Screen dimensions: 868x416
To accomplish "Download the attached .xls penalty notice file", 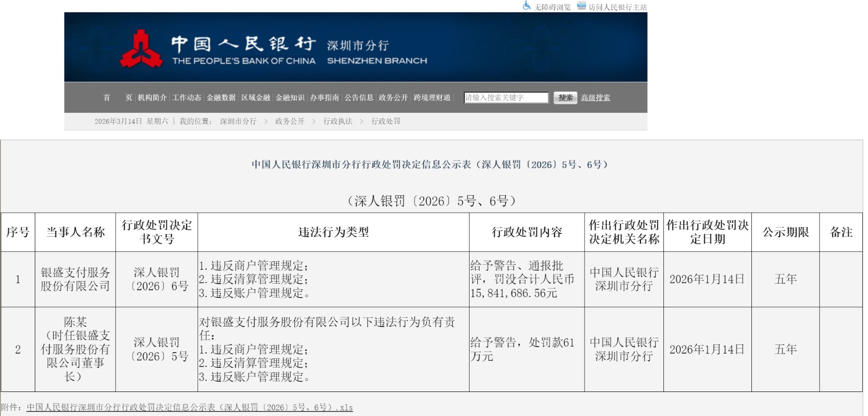I will (189, 407).
